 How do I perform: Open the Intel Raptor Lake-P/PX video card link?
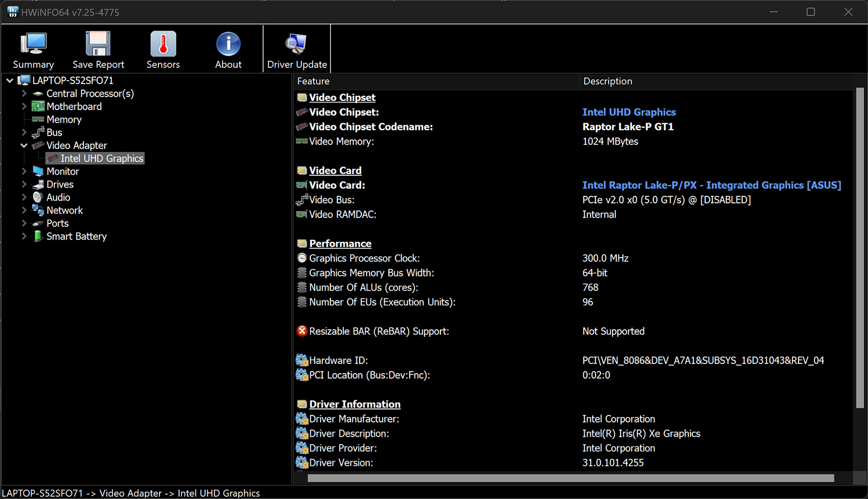coord(711,185)
